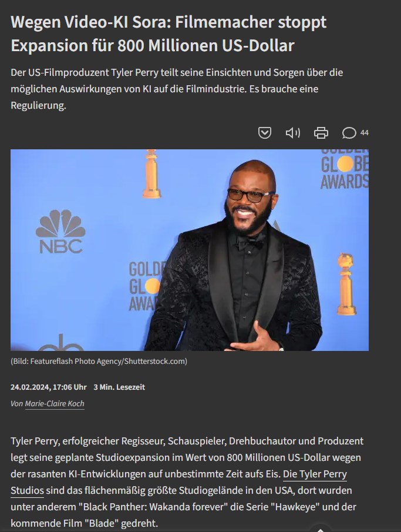Image resolution: width=401 pixels, height=532 pixels.
Task: Open comments via speech bubble icon
Action: [x=349, y=133]
